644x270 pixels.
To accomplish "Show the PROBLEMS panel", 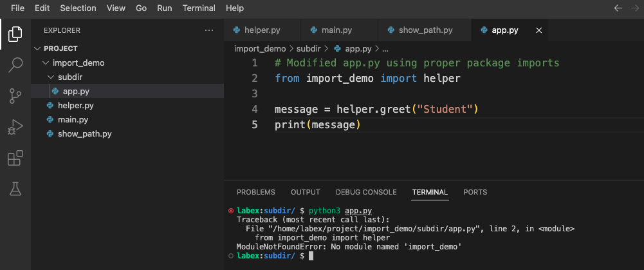I will tap(255, 192).
